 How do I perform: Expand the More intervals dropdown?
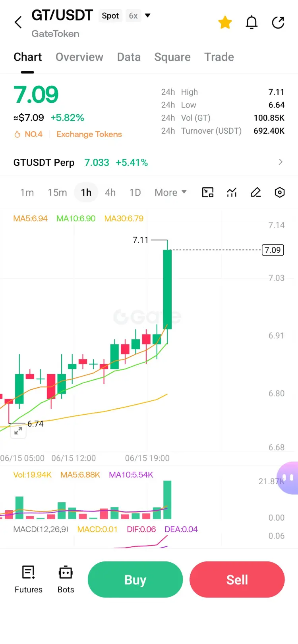tap(170, 192)
